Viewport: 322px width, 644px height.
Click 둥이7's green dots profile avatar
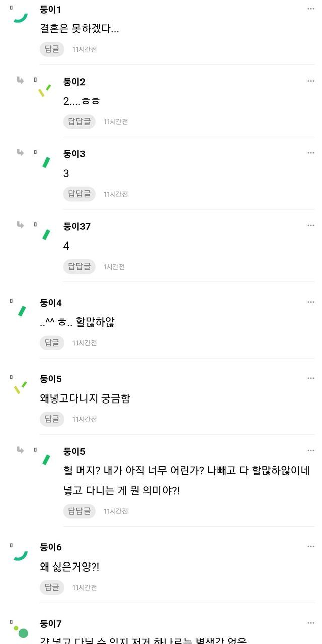21,631
